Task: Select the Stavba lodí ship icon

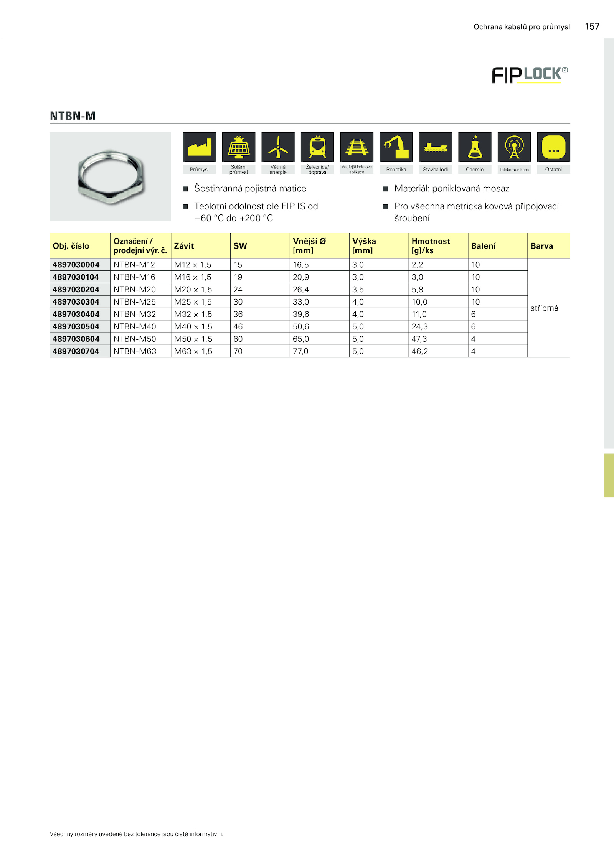Action: point(436,147)
